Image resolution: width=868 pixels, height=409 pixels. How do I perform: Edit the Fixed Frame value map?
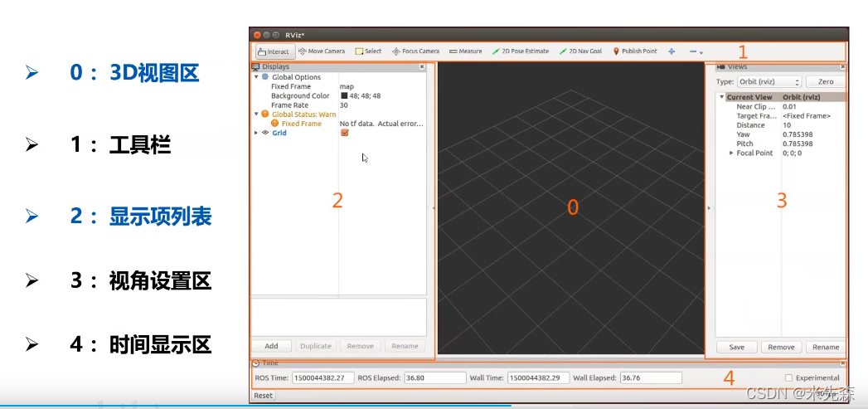pyautogui.click(x=347, y=86)
